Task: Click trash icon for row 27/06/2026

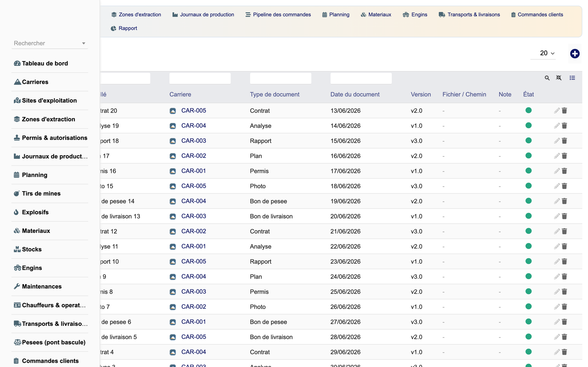Action: click(564, 322)
